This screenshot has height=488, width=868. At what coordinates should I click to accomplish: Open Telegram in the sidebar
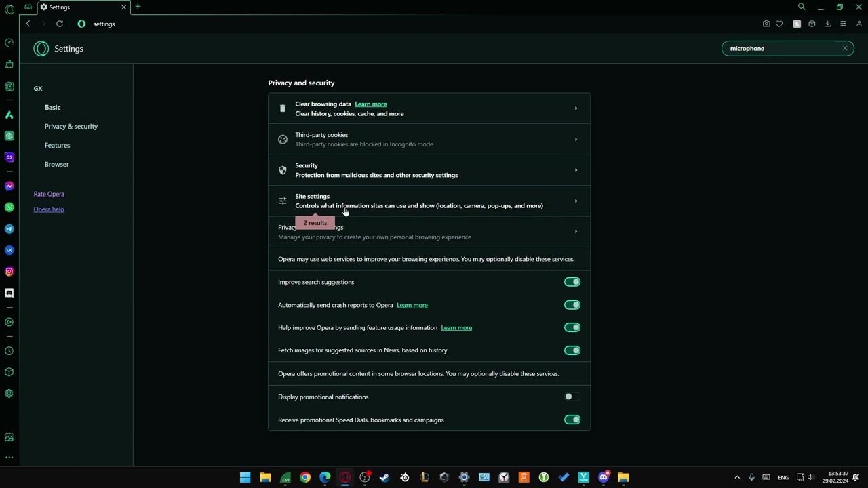[9, 229]
